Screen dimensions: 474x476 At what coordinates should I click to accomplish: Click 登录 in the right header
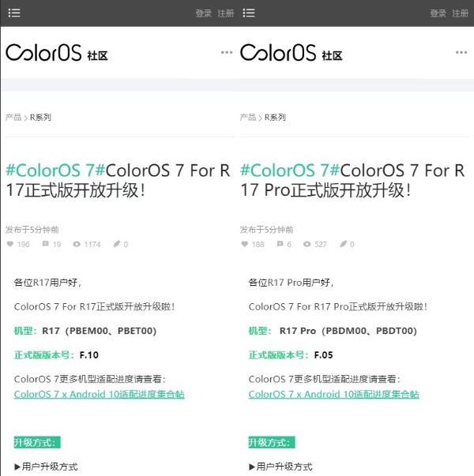tap(438, 13)
